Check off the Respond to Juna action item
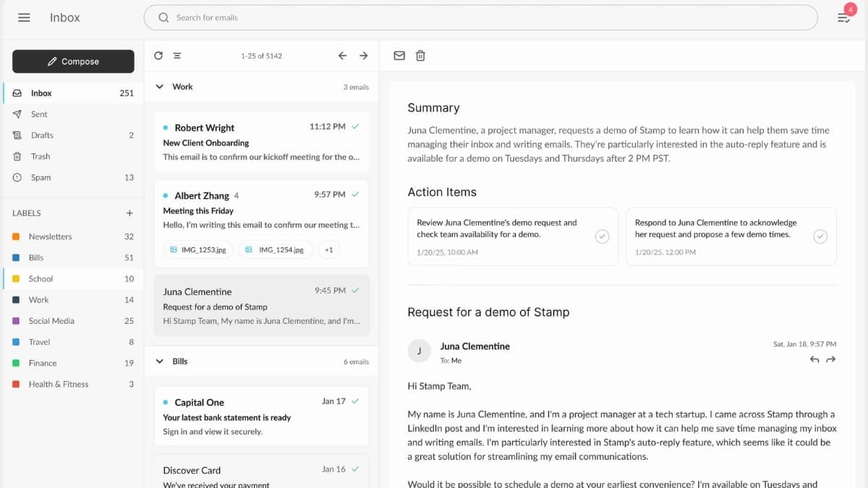The image size is (868, 488). (820, 236)
